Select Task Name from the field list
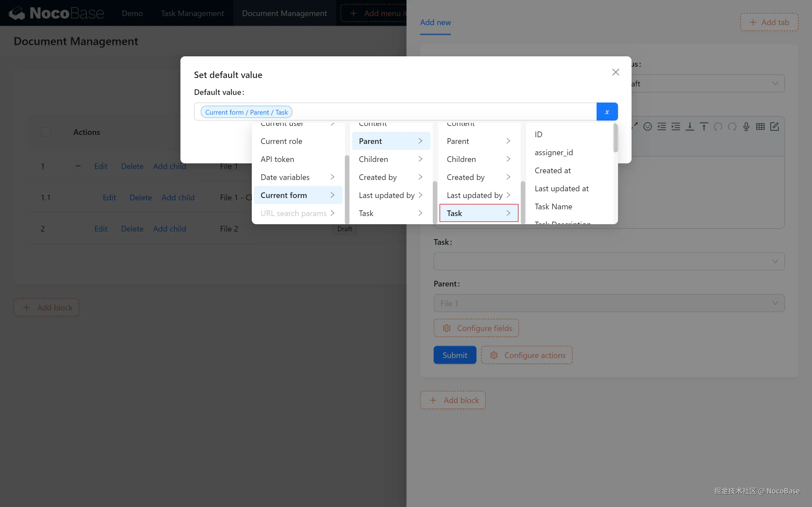 pyautogui.click(x=553, y=206)
